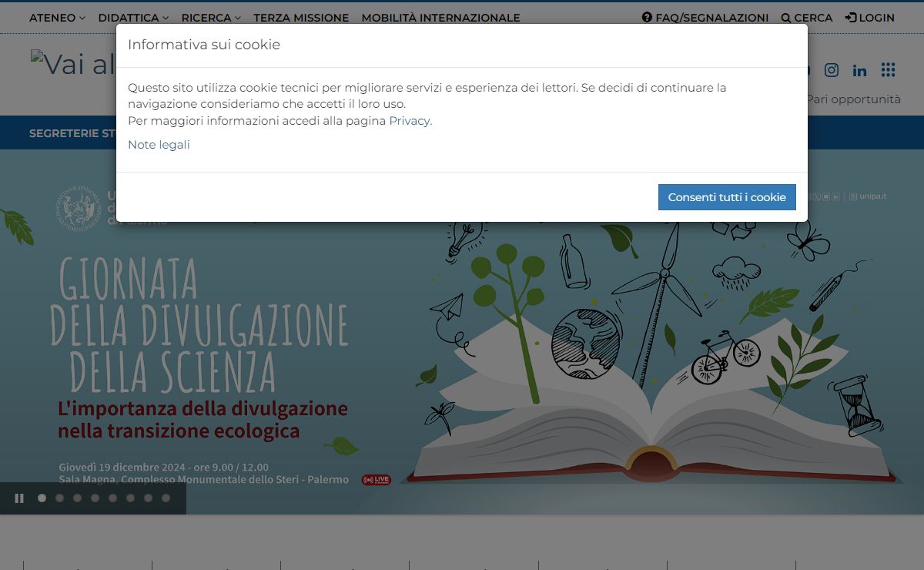Click the CERCA search magnifier icon

click(x=785, y=18)
